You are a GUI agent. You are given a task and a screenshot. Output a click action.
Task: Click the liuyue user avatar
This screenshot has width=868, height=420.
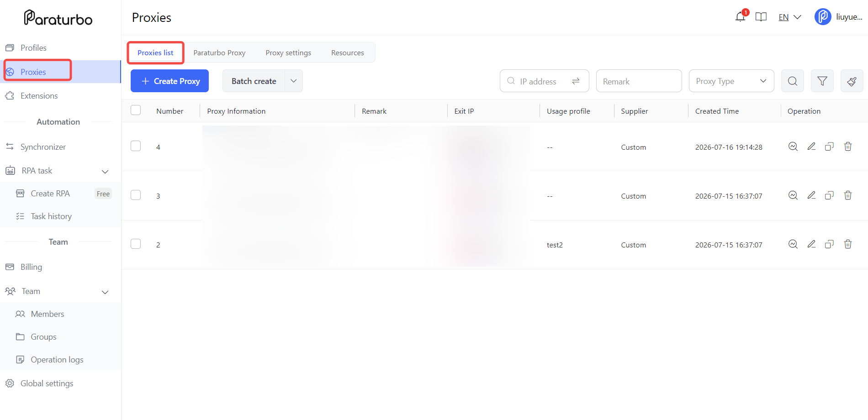[823, 17]
